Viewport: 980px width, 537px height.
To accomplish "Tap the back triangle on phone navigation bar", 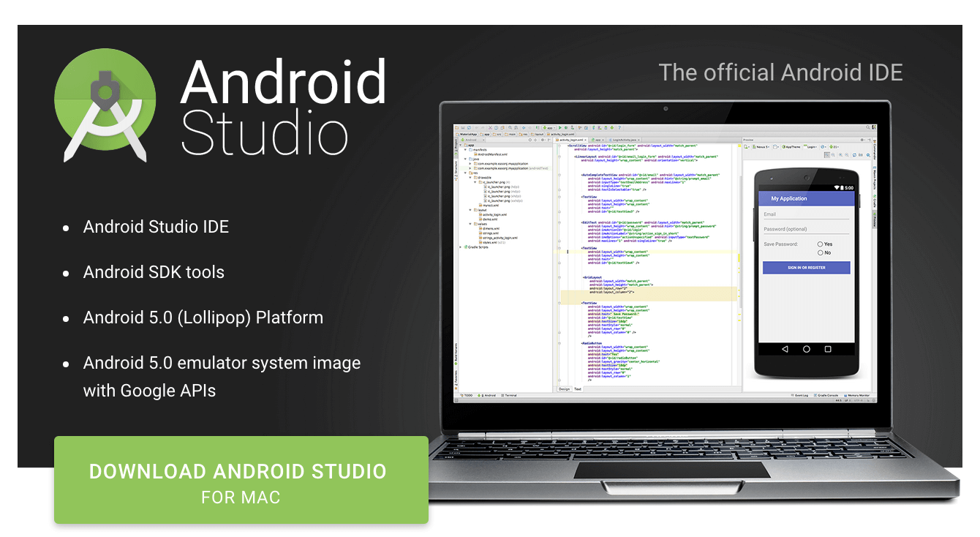I will point(785,350).
